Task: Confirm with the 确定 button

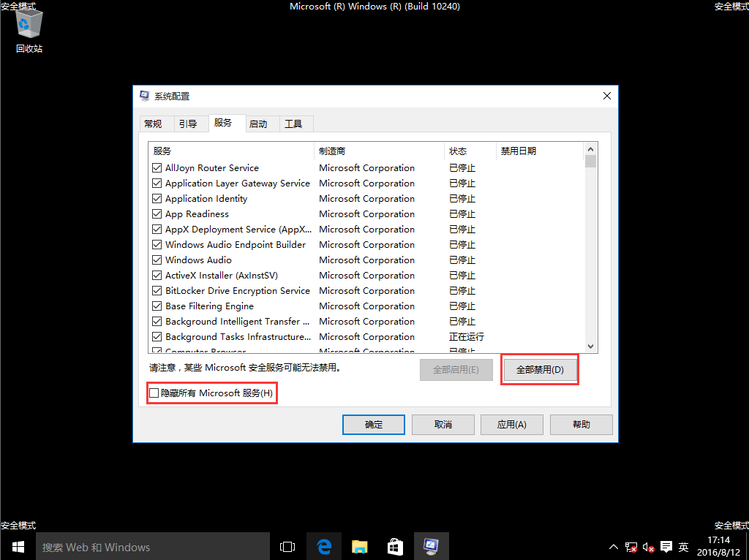Action: pyautogui.click(x=374, y=425)
